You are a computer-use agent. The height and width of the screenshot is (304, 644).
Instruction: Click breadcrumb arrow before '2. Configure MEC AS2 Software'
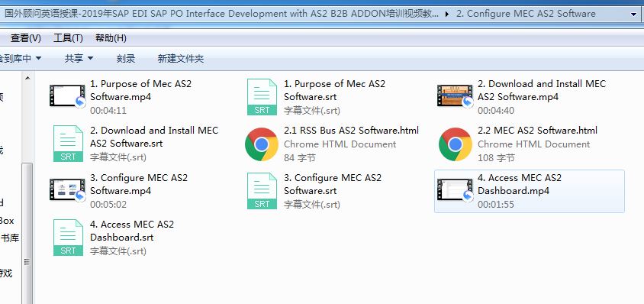[447, 14]
